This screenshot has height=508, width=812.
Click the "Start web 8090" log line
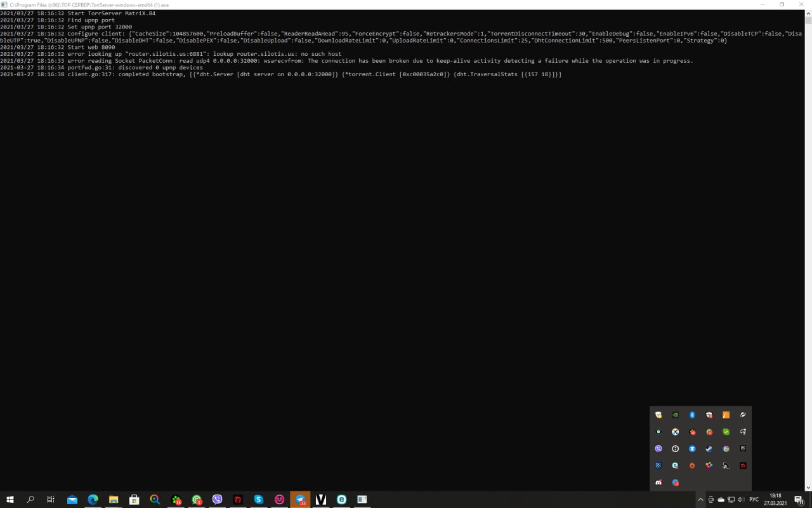tap(57, 48)
